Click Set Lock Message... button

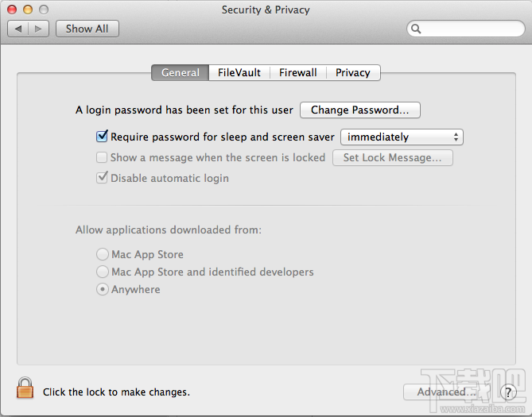point(393,157)
